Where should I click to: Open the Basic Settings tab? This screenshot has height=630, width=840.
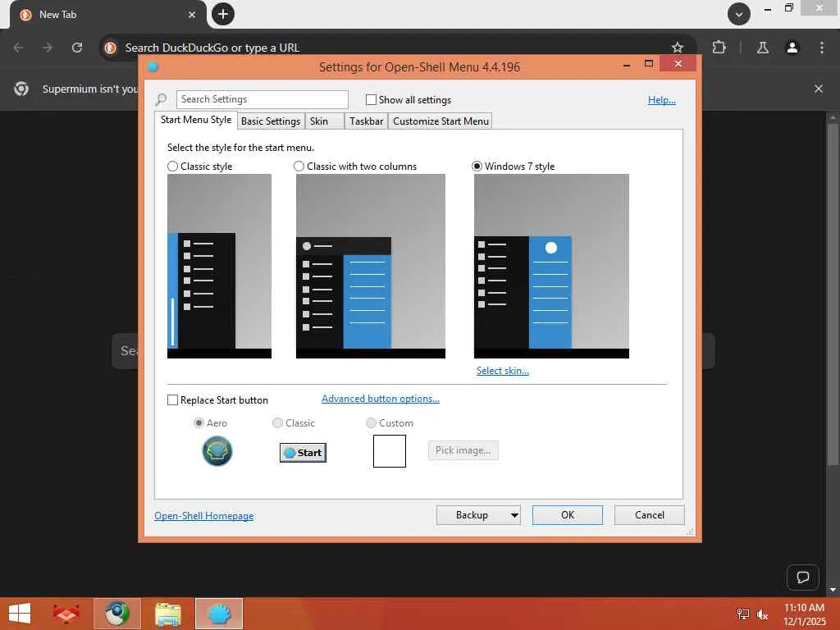pyautogui.click(x=271, y=121)
